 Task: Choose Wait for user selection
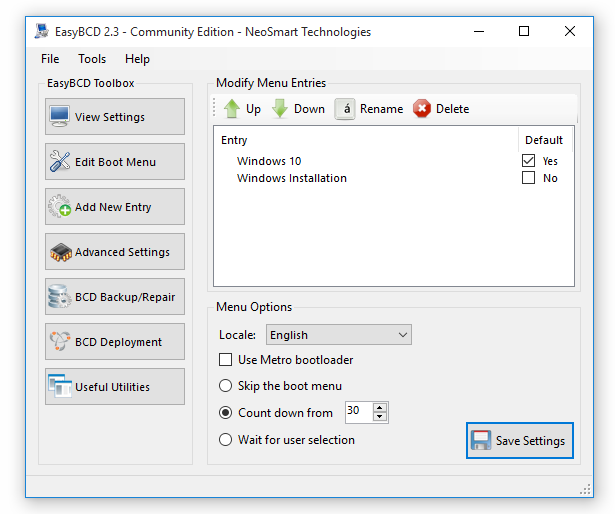tap(226, 439)
